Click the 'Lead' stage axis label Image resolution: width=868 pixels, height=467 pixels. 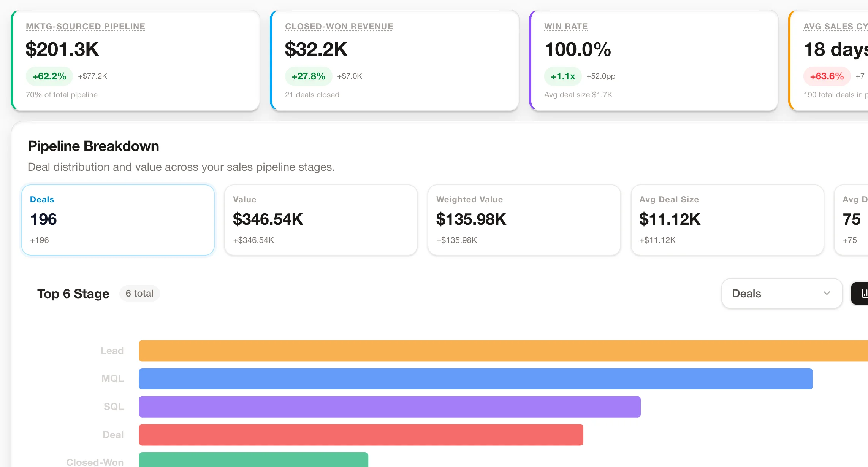(112, 351)
